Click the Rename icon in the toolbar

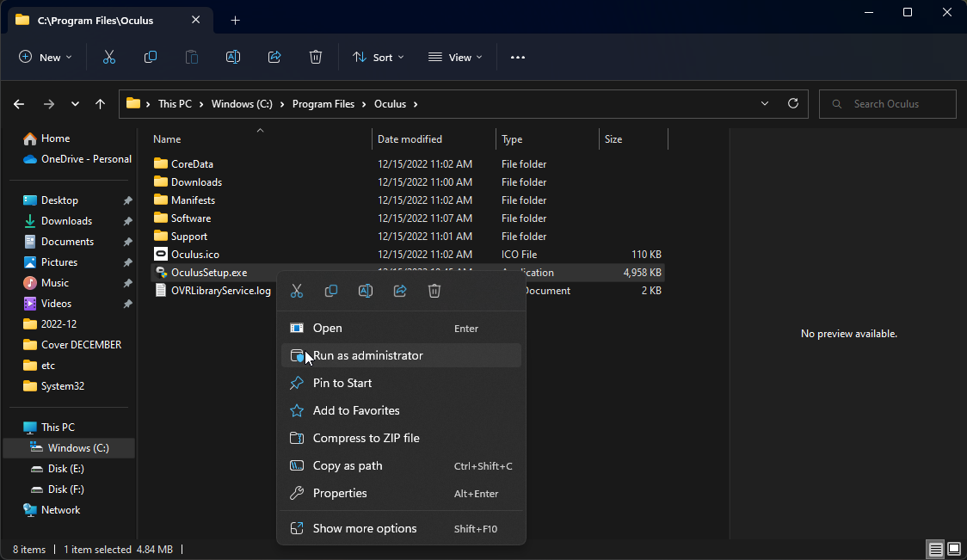(x=233, y=58)
